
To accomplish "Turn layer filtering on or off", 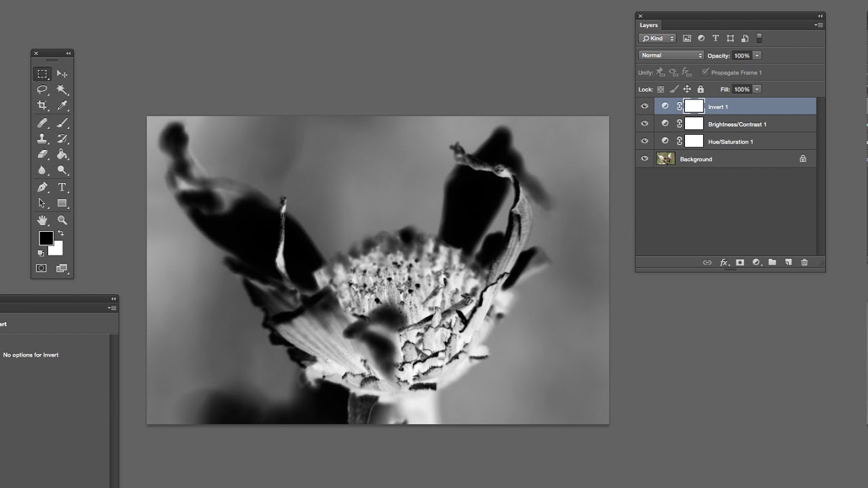I will tap(759, 39).
